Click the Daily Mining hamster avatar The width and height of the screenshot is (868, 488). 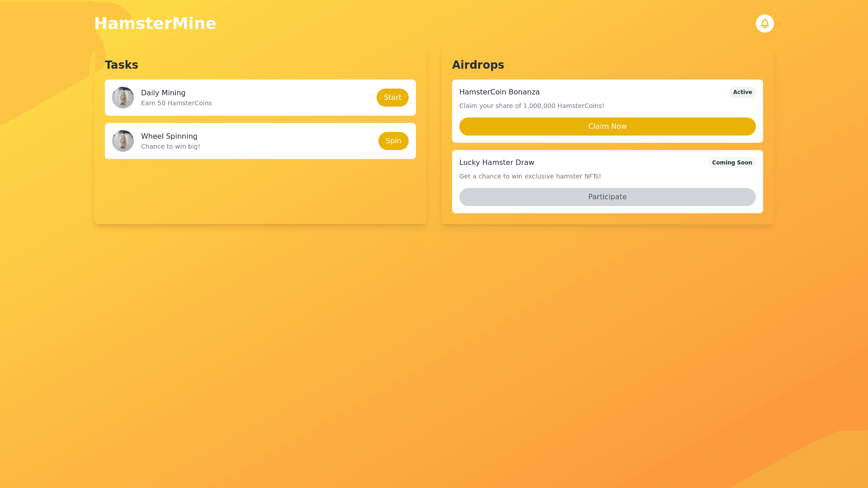(x=123, y=98)
